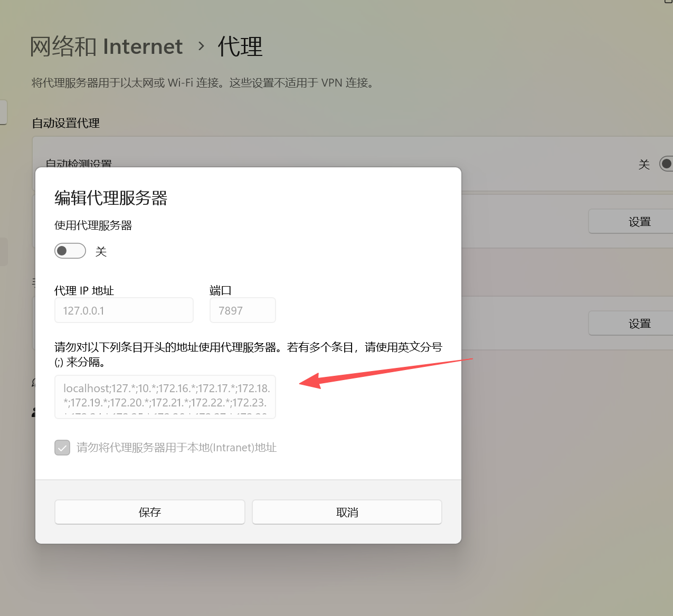Click the 请勿对以下列条目开头的地址 instruction text
This screenshot has width=673, height=616.
click(248, 354)
